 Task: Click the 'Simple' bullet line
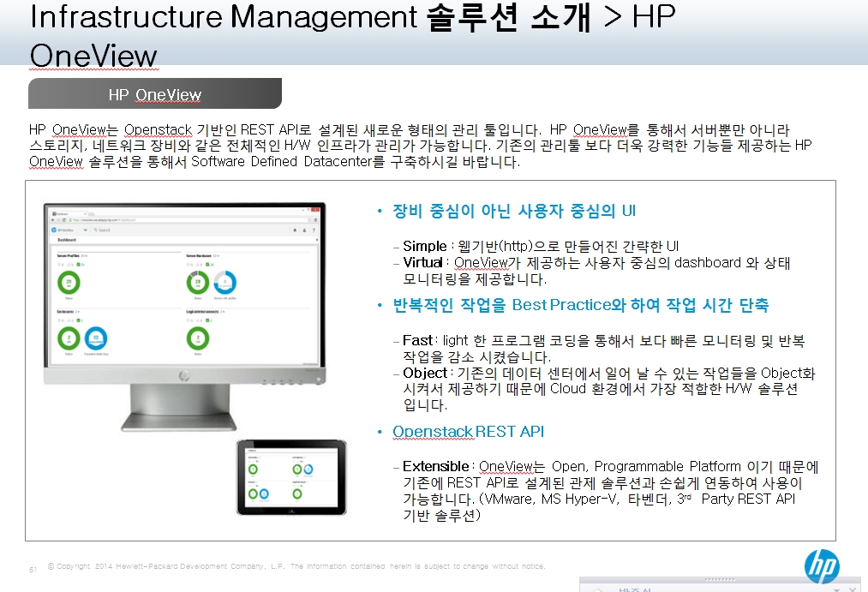pyautogui.click(x=541, y=246)
